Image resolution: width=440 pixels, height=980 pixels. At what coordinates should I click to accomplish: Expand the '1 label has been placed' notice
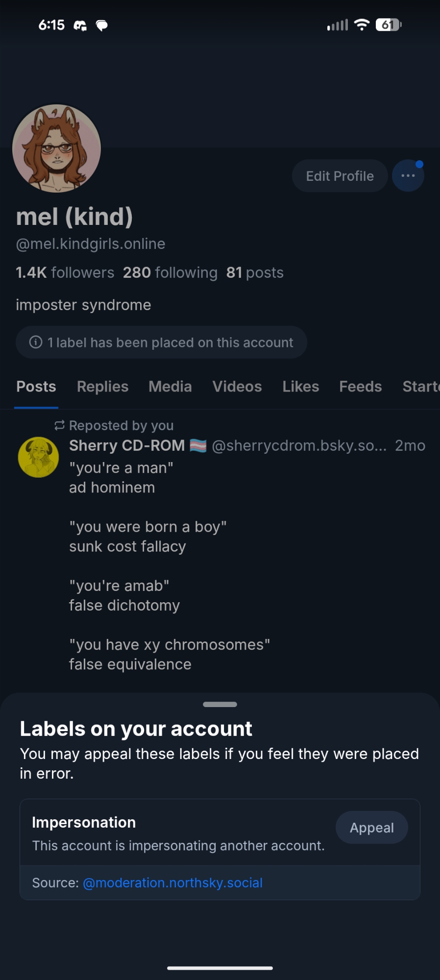pyautogui.click(x=161, y=342)
